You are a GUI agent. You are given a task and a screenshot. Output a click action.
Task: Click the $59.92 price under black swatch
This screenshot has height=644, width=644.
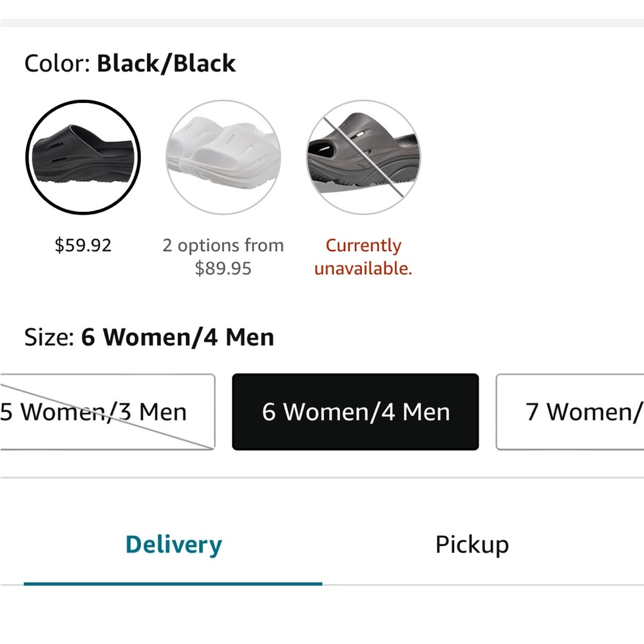click(x=83, y=245)
